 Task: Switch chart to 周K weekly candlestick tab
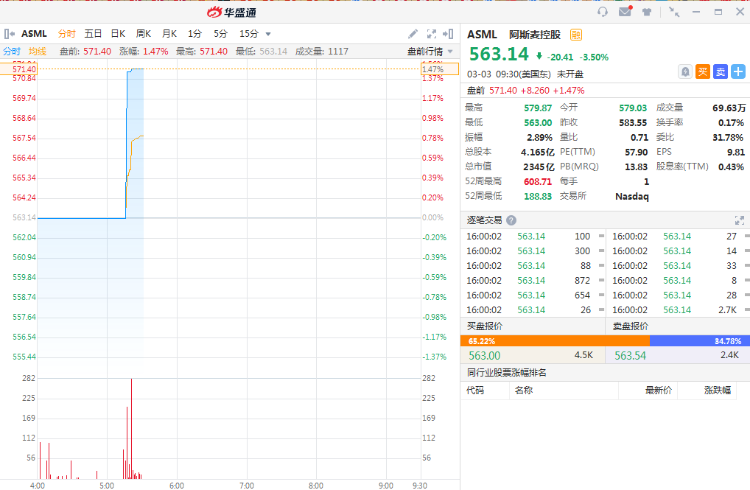[x=143, y=34]
